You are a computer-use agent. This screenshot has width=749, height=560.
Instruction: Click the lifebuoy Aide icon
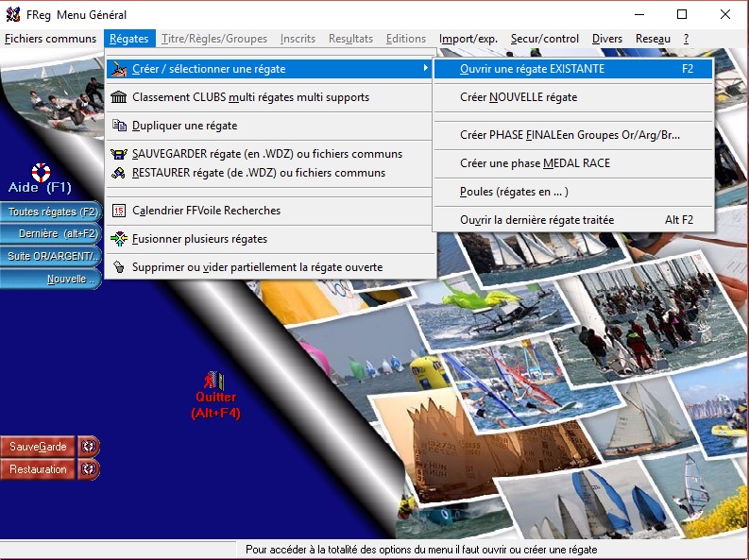click(x=41, y=172)
